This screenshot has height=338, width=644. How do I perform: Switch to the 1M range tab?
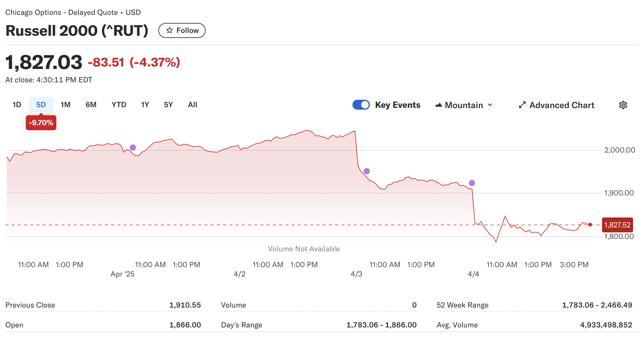(66, 105)
